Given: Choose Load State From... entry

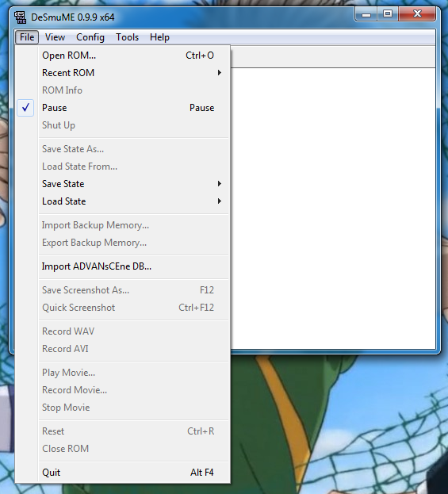Looking at the screenshot, I should click(x=123, y=167).
